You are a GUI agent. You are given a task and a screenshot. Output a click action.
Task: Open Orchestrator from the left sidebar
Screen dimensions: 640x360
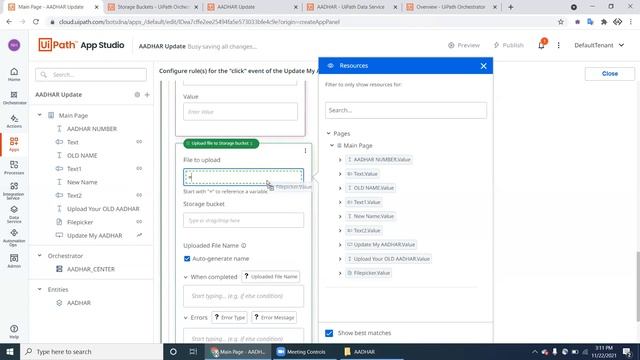[x=14, y=98]
